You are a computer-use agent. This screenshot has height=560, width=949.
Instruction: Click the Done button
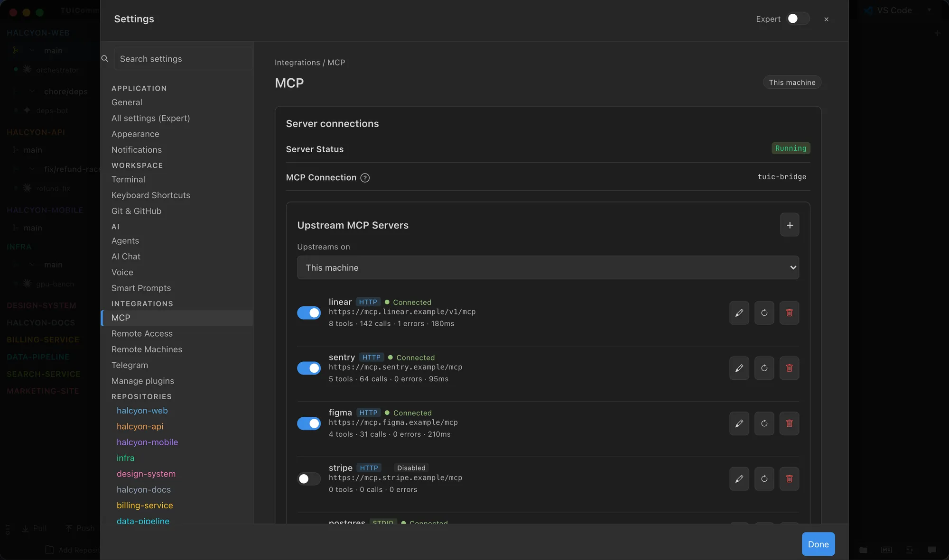[818, 544]
